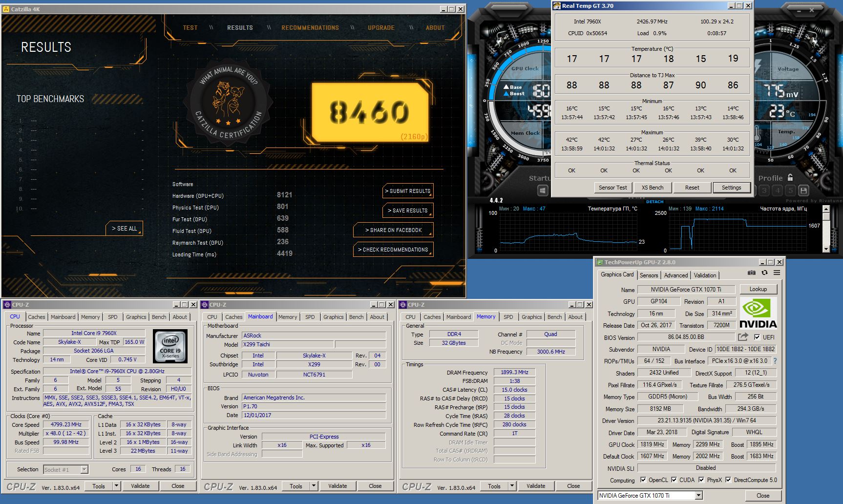Click the XS Bench button in Real Temp
Image resolution: width=843 pixels, height=504 pixels.
click(x=653, y=188)
